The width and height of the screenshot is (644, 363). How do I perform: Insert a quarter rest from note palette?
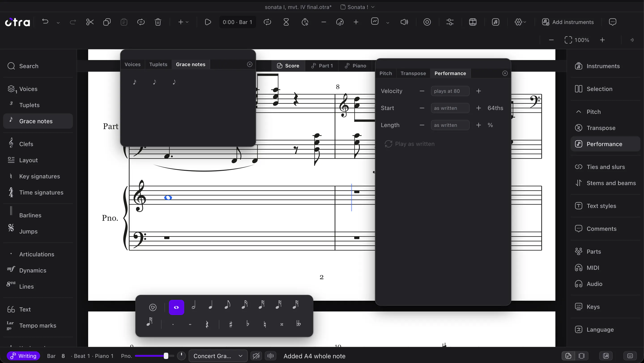click(x=207, y=324)
